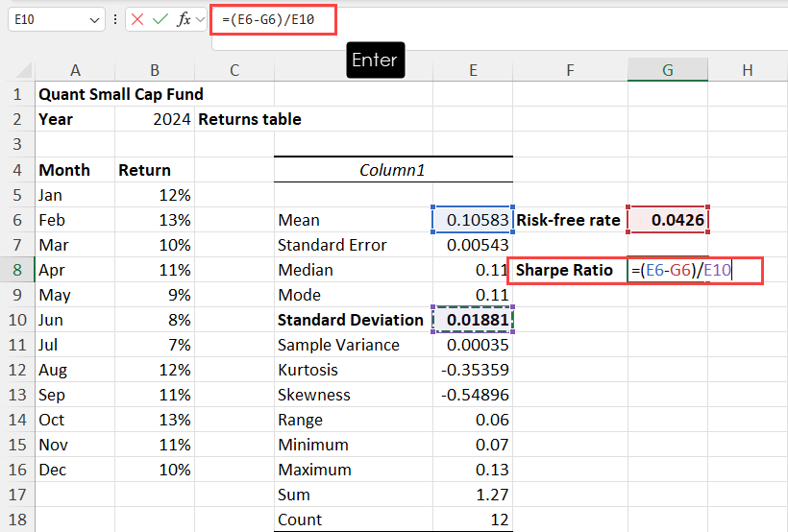Click the 'Risk-free rate' label cell
Viewport: 788px width, 532px height.
point(570,220)
